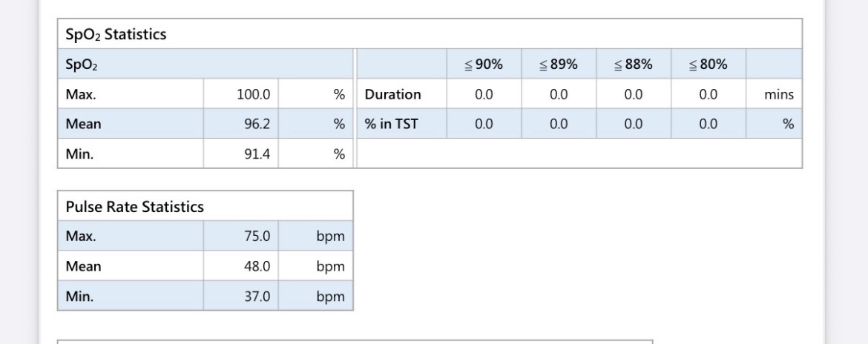
Task: Select the SpO₂ minimum value 91.4
Action: 257,154
